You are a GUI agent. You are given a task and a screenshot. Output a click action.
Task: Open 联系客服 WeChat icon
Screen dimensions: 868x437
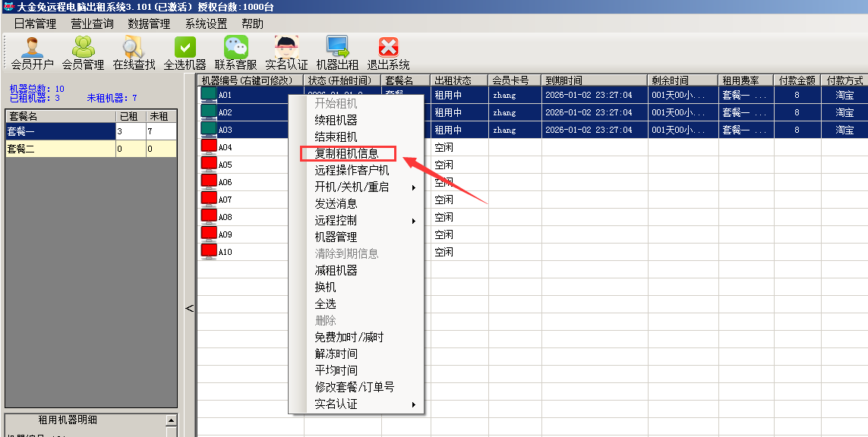[x=235, y=48]
